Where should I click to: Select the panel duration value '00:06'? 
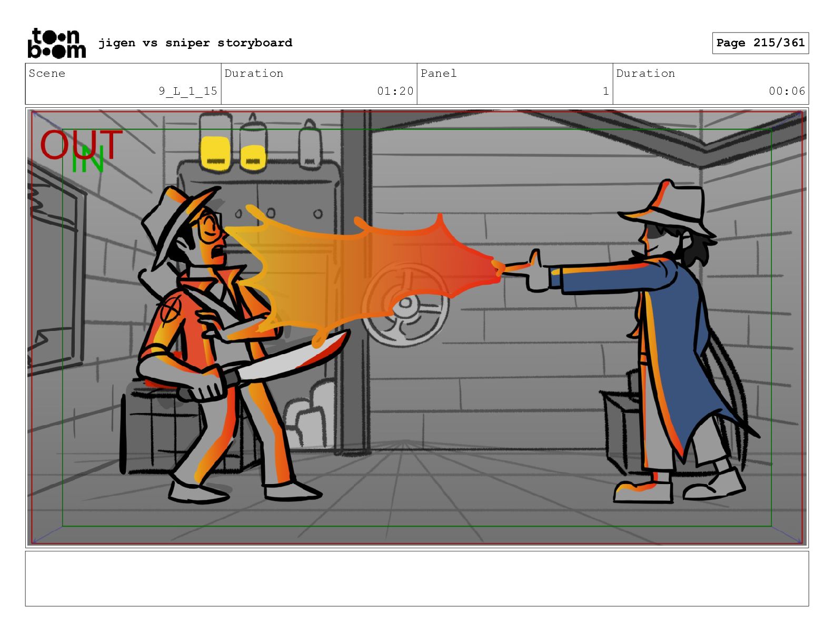tap(787, 91)
